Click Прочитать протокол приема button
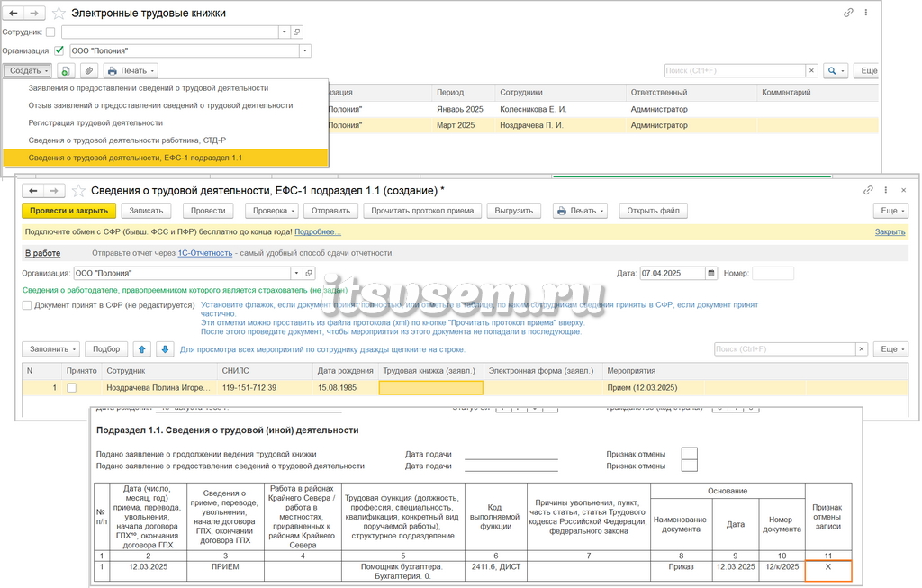The width and height of the screenshot is (922, 588). click(422, 211)
